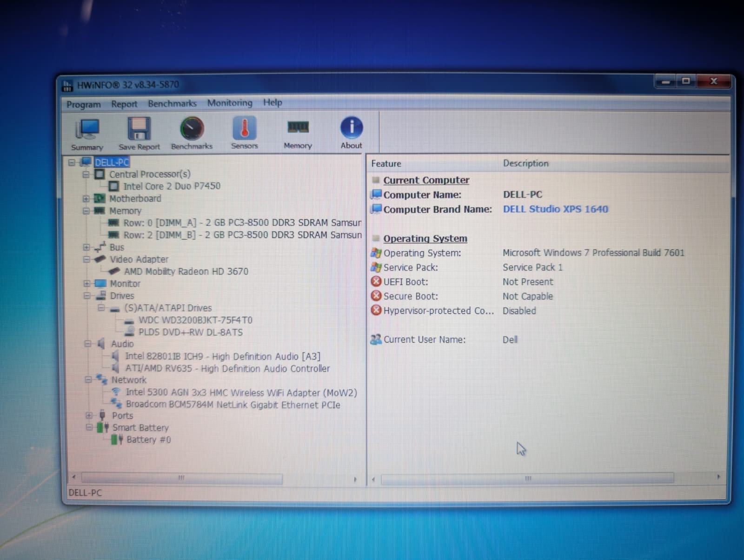Screen dimensions: 744x560
Task: Select Battery #0 tree entry
Action: pyautogui.click(x=148, y=440)
